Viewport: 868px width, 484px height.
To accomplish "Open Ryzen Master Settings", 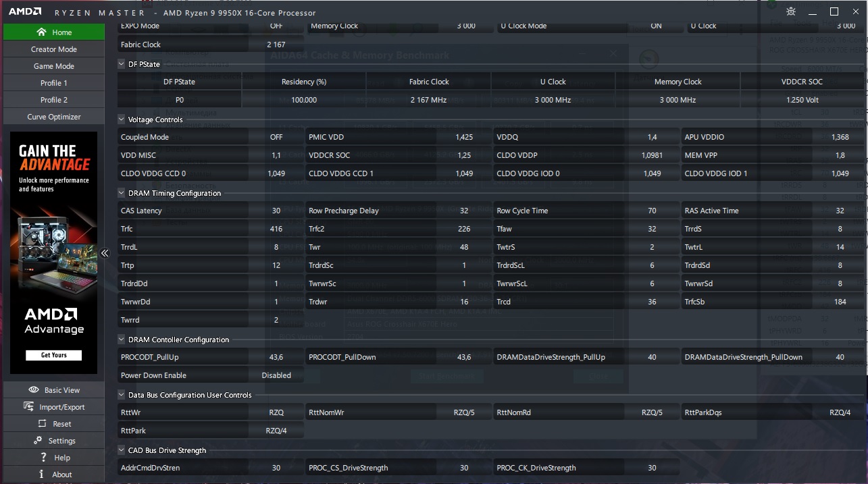I will [53, 441].
